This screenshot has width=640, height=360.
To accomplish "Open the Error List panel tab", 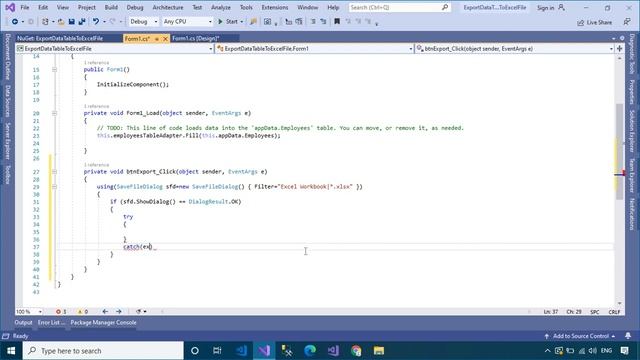I will tap(51, 322).
